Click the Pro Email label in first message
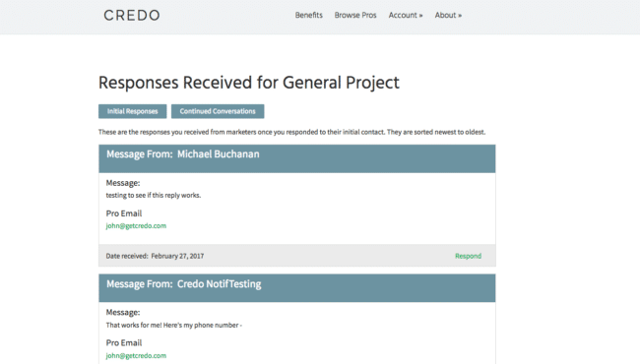Image resolution: width=640 pixels, height=364 pixels. point(124,213)
